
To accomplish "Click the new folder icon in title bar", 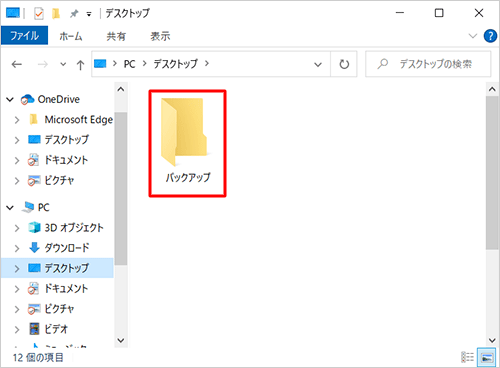I will [56, 13].
